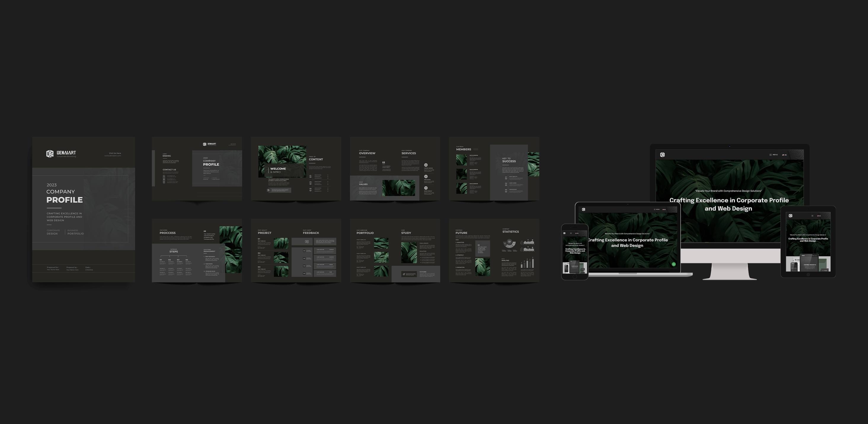The width and height of the screenshot is (868, 424).
Task: Tap the logo on the phone mockup
Action: pos(565,233)
